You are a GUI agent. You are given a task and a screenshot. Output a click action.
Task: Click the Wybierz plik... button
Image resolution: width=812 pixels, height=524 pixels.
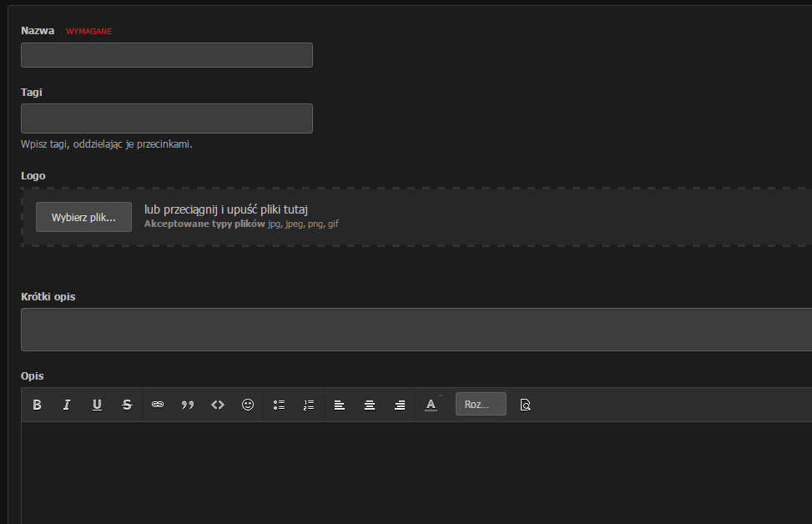[x=83, y=217]
